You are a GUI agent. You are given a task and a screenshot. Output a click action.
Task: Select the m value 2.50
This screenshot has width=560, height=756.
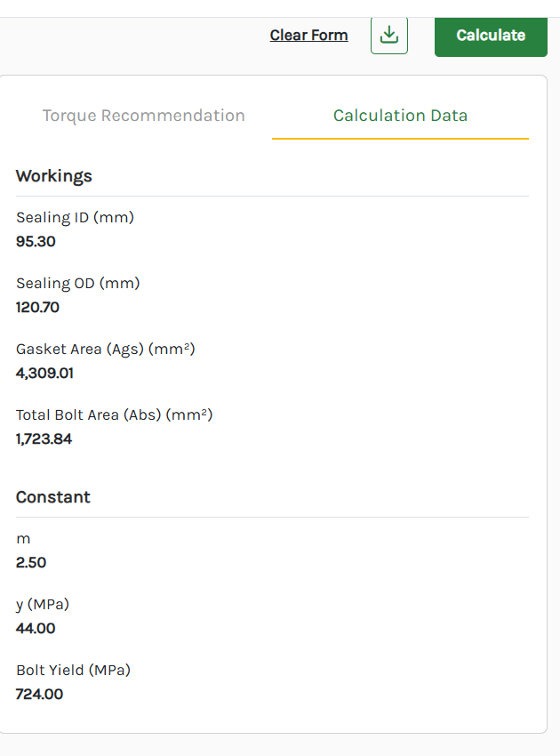point(31,562)
